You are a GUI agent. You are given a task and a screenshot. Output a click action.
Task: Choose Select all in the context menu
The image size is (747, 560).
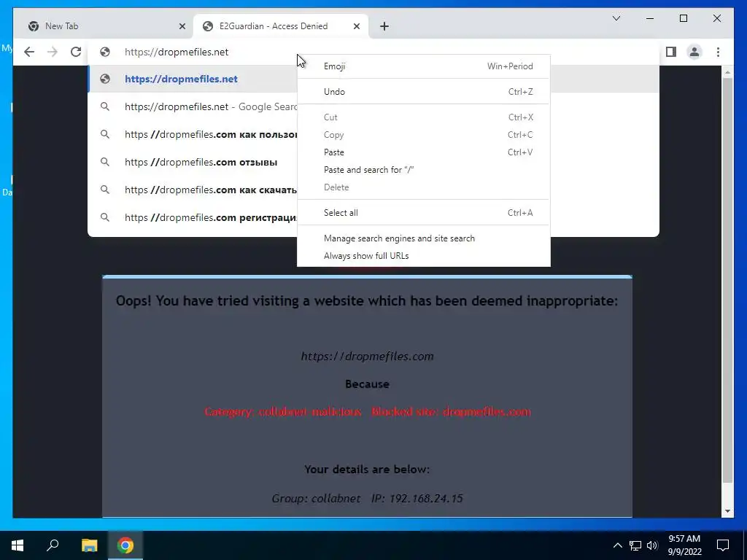[x=424, y=213]
